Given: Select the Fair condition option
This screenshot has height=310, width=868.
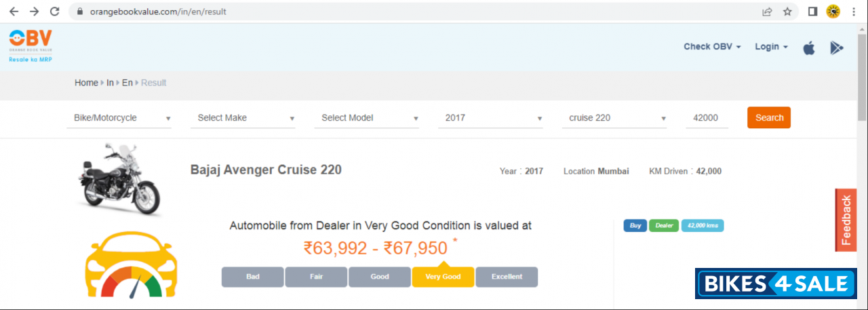Looking at the screenshot, I should 316,277.
